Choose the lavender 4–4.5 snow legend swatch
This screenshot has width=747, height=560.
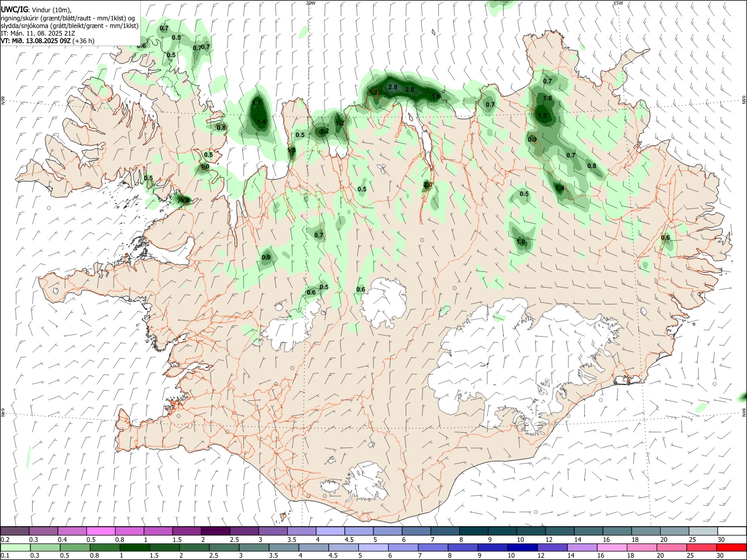(x=330, y=531)
